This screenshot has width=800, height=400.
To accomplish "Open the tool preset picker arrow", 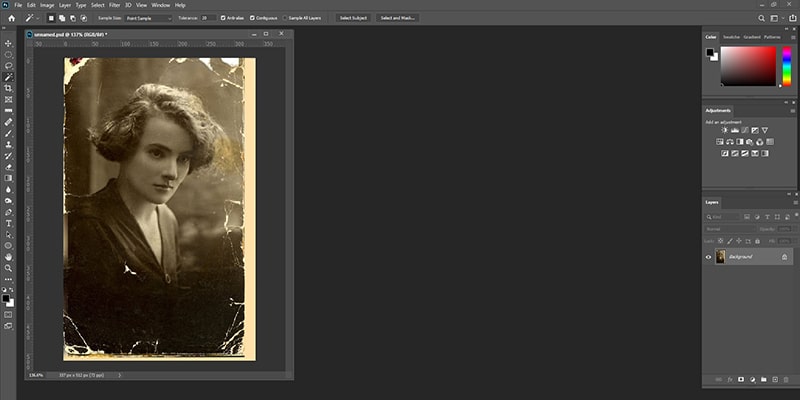I will (x=38, y=18).
